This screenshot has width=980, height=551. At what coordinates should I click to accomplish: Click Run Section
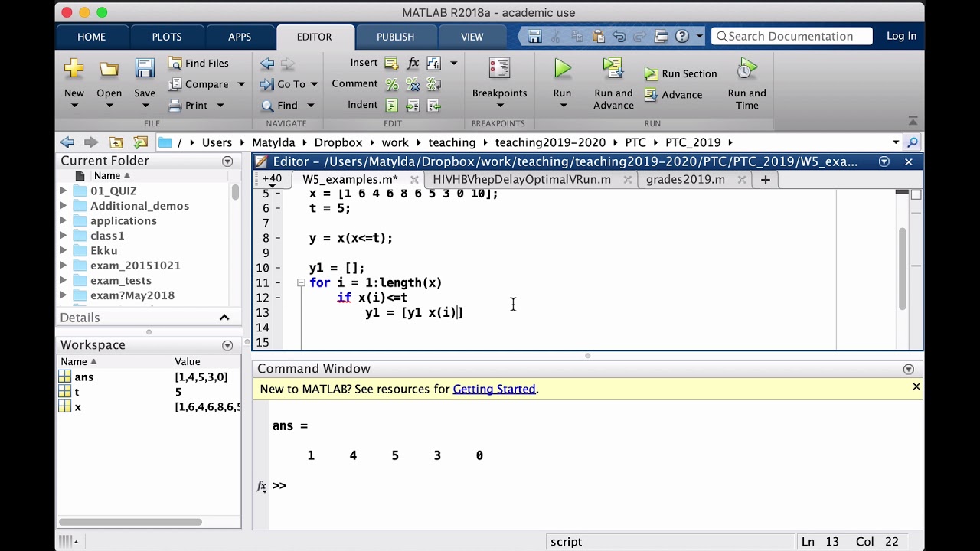[x=681, y=73]
